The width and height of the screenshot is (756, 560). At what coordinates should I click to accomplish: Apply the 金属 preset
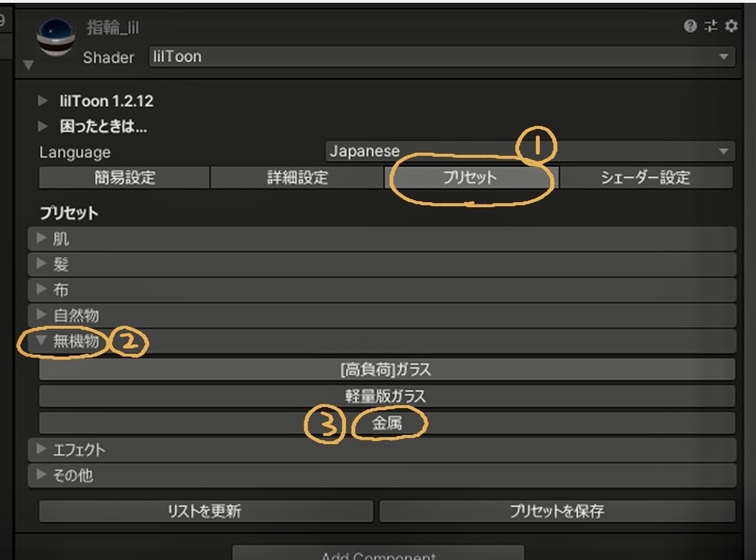pyautogui.click(x=387, y=423)
